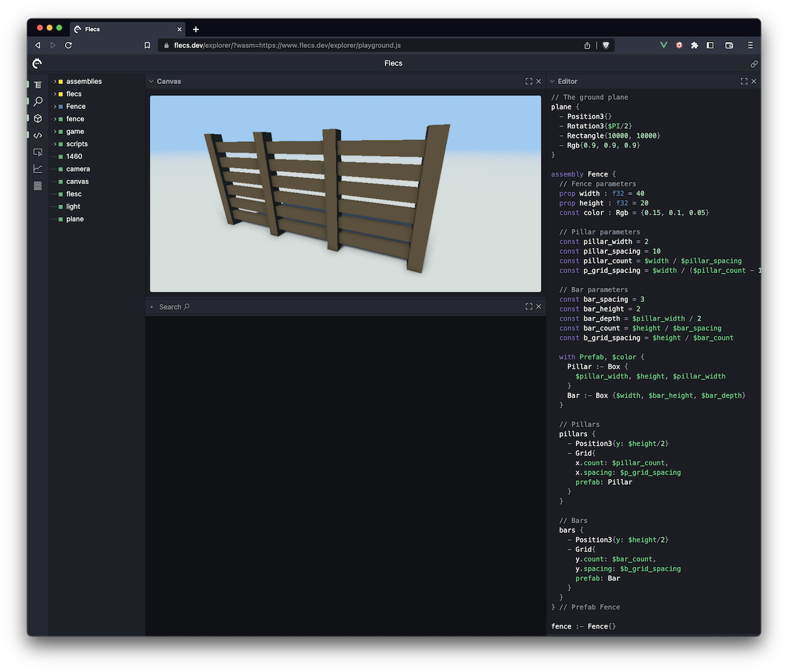Toggle the search panel via magnifier sidebar icon

tap(37, 102)
